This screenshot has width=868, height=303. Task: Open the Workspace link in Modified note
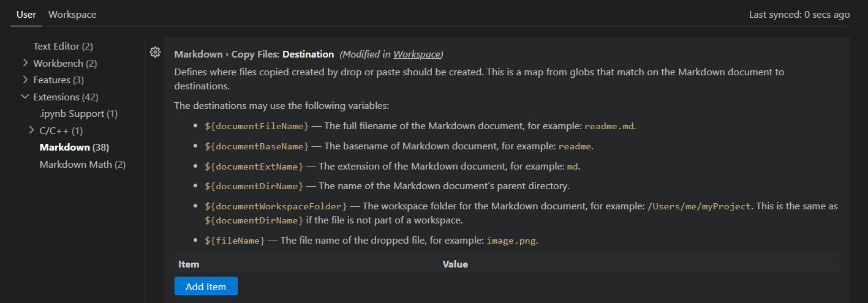[417, 54]
